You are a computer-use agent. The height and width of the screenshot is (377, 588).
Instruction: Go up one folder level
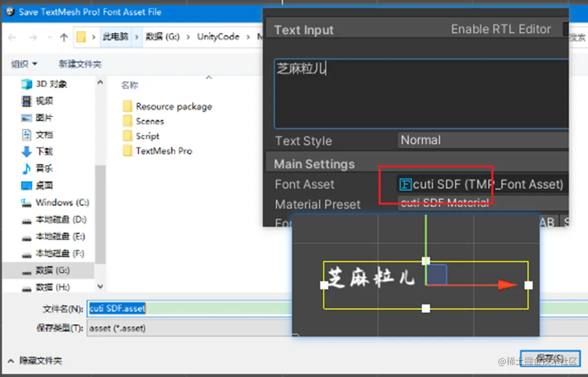pyautogui.click(x=64, y=37)
